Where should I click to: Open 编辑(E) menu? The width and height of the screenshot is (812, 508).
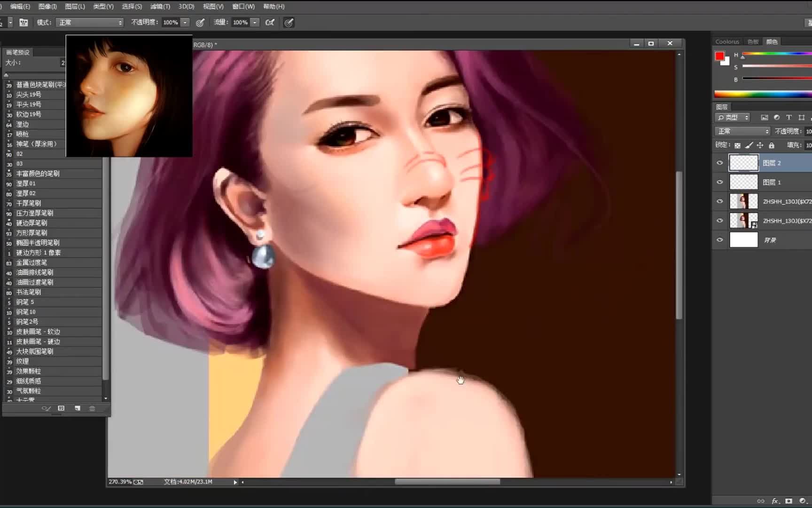20,7
